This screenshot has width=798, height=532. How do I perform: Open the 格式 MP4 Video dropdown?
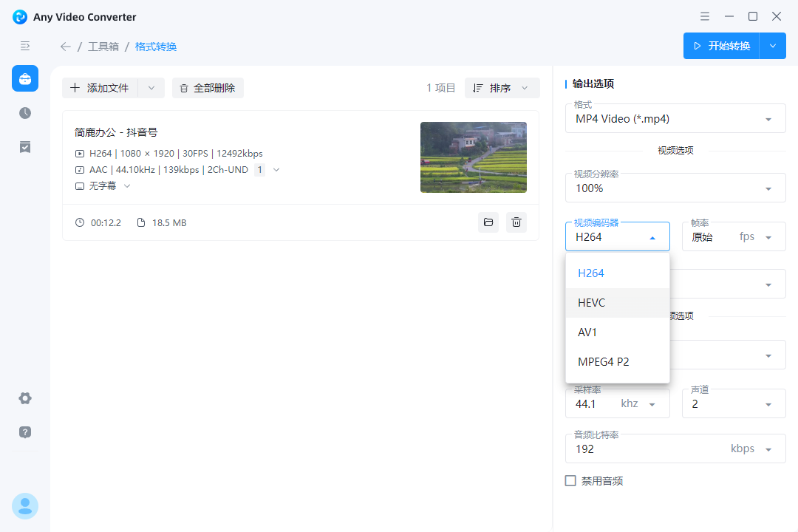[675, 119]
